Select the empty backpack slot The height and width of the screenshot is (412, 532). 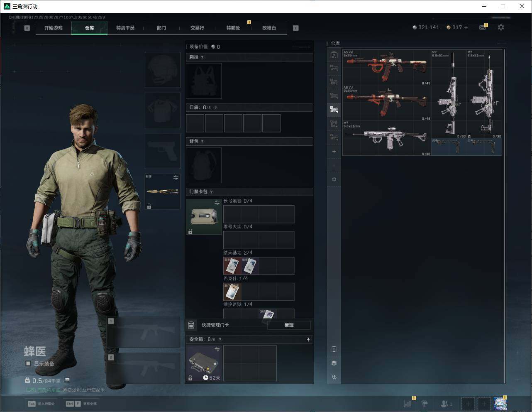pos(204,165)
